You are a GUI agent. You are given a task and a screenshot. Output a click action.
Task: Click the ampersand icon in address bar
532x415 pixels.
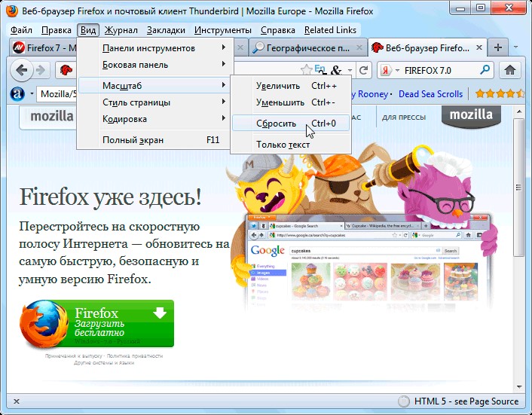coord(335,70)
